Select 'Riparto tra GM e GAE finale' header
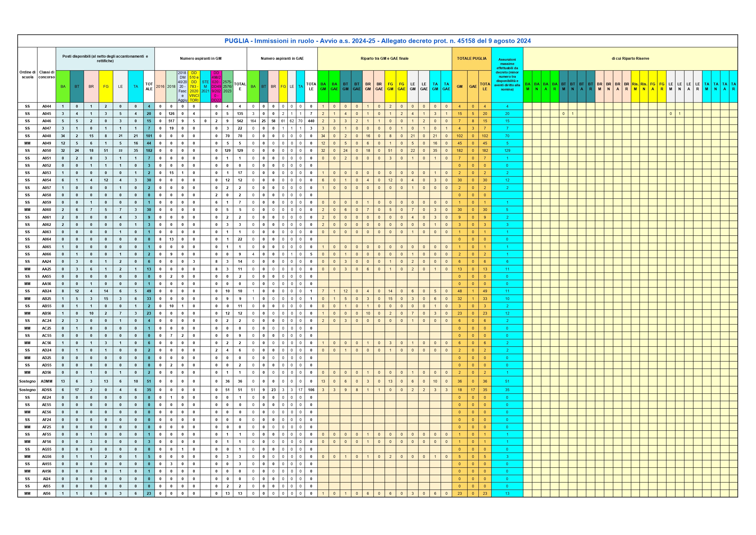756x535 pixels. pos(384,59)
